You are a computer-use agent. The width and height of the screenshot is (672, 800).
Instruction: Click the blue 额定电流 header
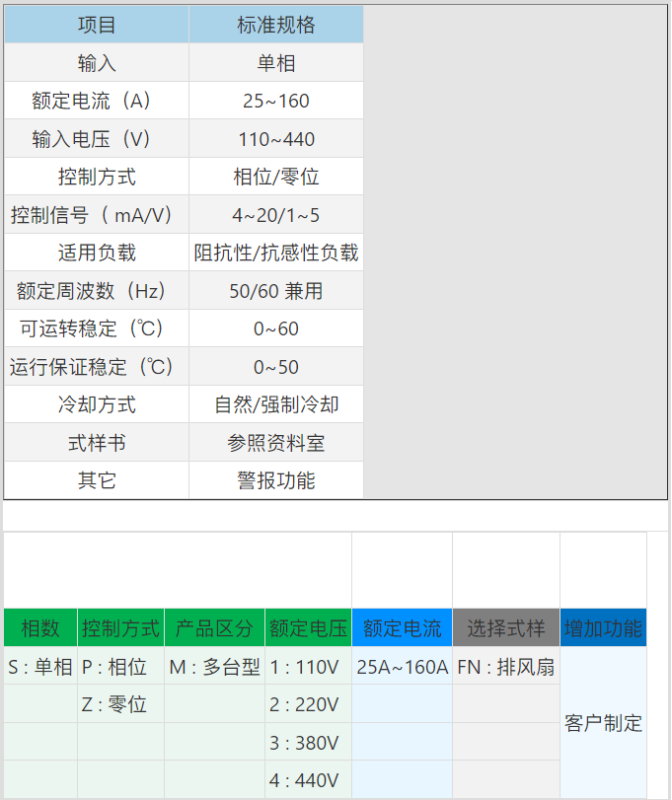(x=402, y=628)
